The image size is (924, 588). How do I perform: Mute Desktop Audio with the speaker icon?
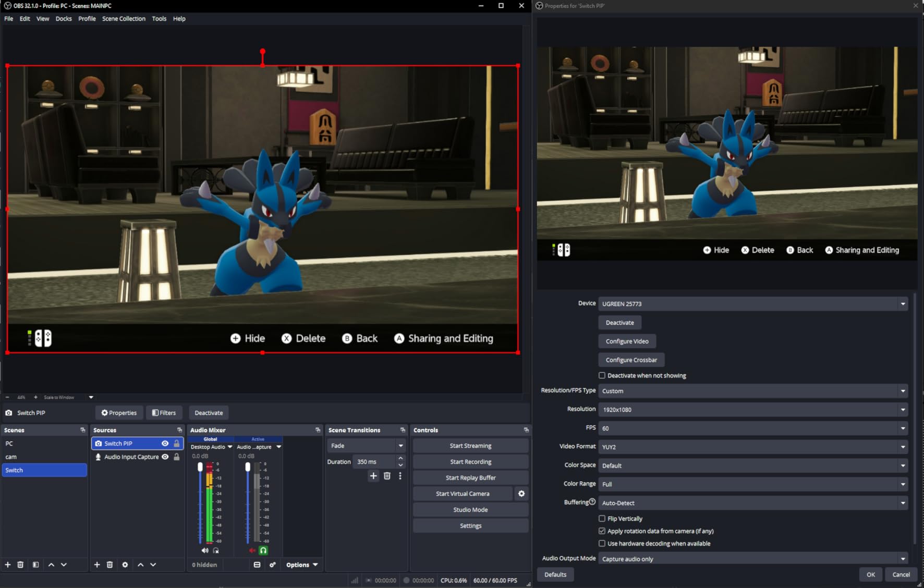(205, 550)
